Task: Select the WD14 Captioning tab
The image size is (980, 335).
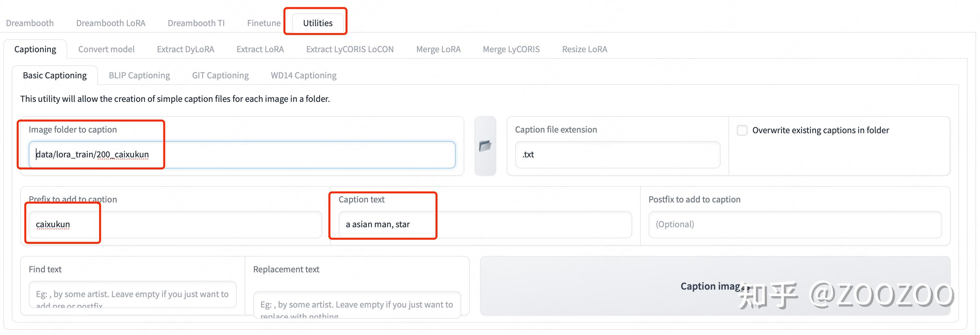Action: (x=303, y=75)
